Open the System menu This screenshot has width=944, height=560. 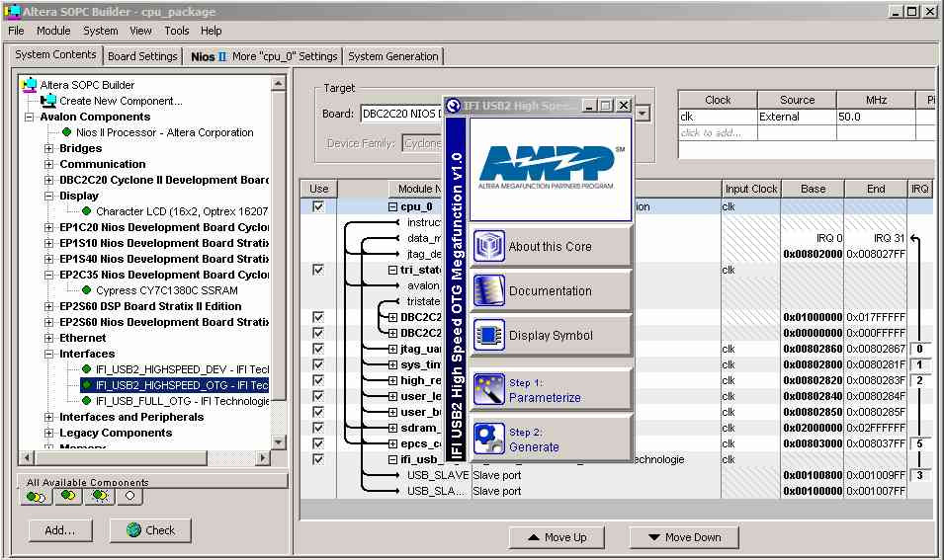(x=101, y=31)
